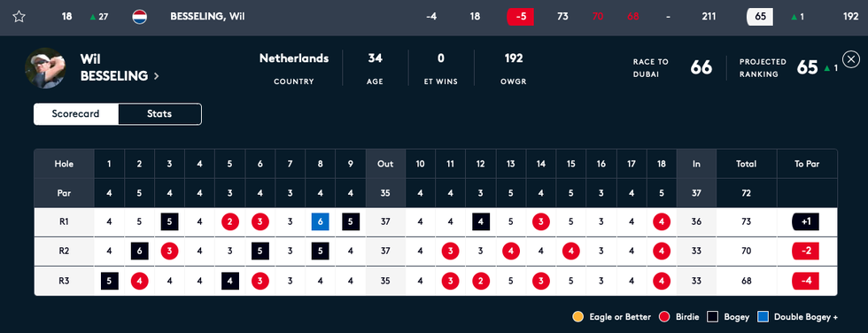The image size is (868, 333).
Task: Close the player detail panel
Action: tap(851, 58)
